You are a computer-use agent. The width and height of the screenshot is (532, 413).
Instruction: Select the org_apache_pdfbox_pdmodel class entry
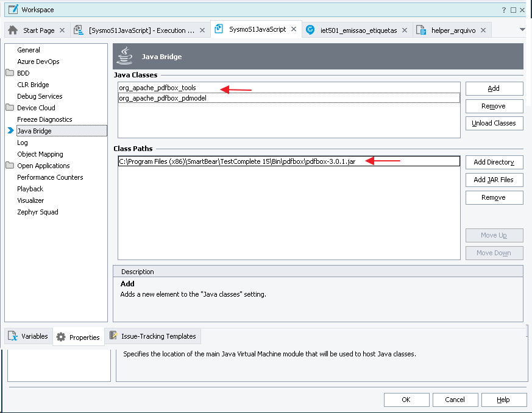162,98
